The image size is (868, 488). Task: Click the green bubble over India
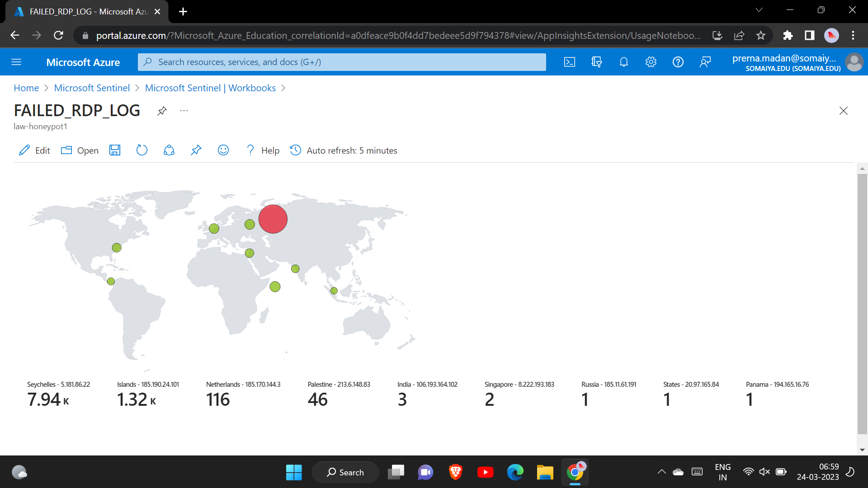295,269
